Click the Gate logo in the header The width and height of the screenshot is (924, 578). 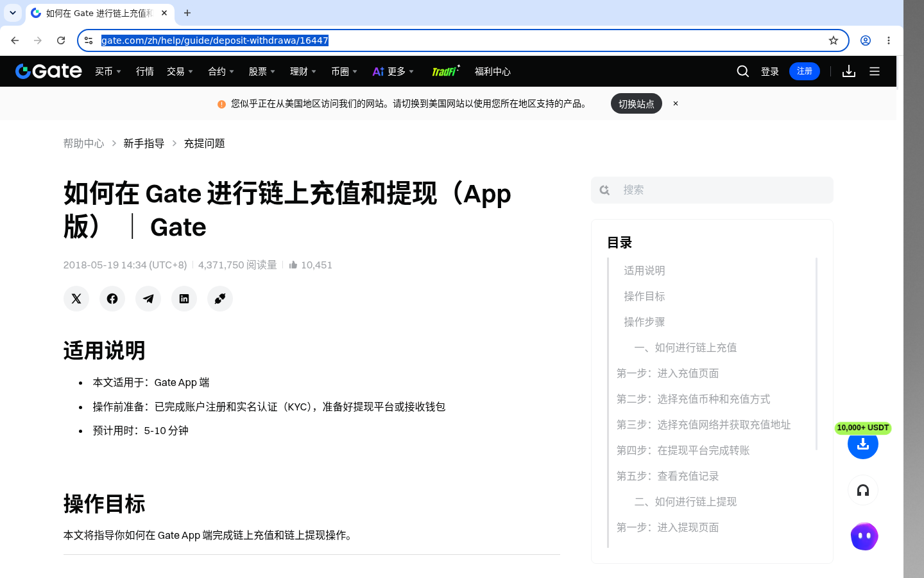49,71
